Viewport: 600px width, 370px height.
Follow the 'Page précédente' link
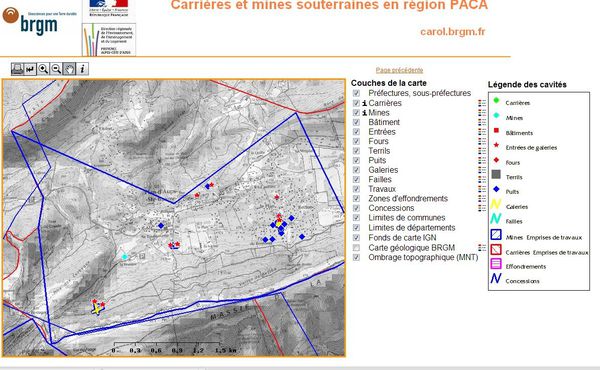(399, 70)
